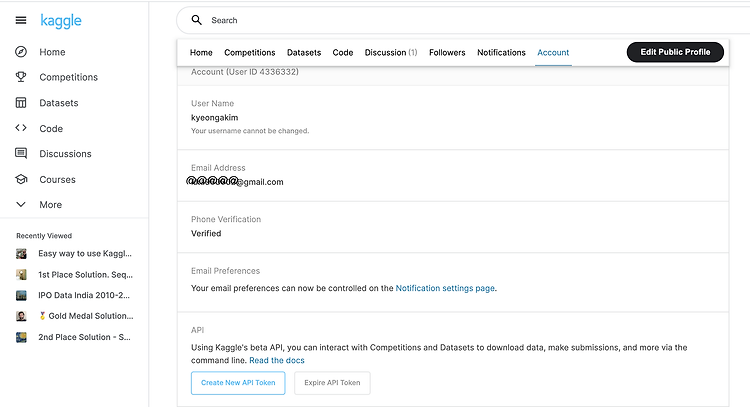Open the hamburger menu icon
Screen dimensions: 750x407
tap(21, 20)
